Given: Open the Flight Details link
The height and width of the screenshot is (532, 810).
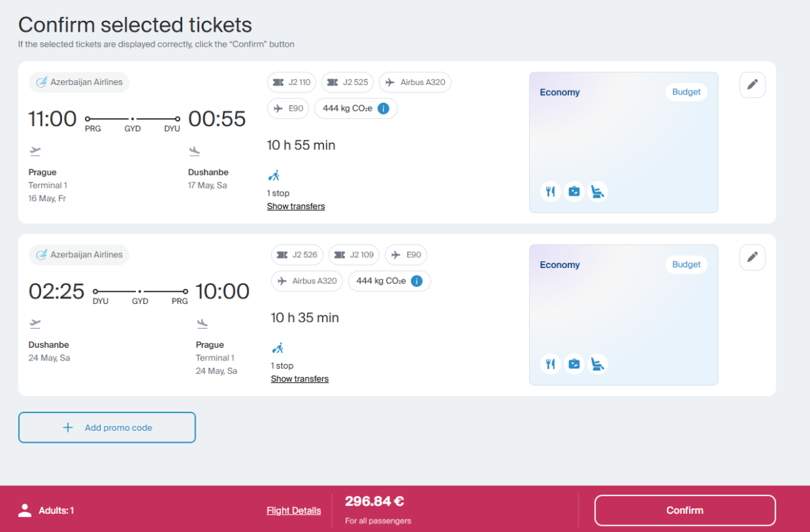Looking at the screenshot, I should pos(294,510).
